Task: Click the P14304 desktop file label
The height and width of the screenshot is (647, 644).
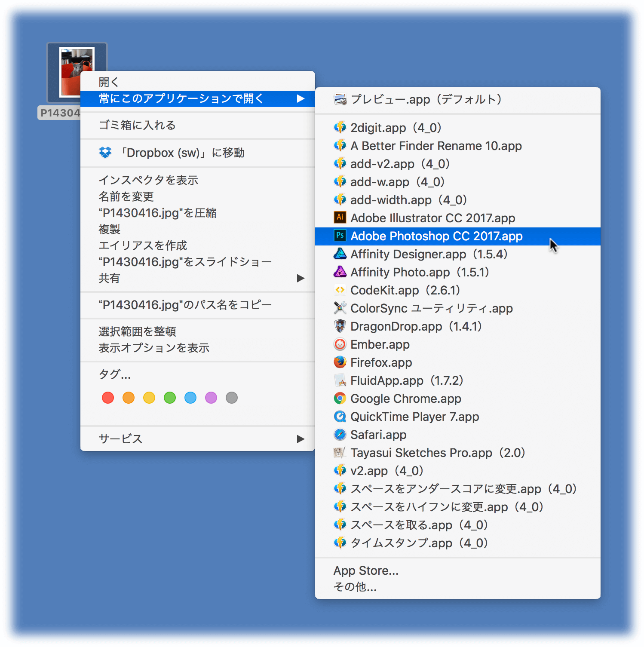Action: [x=60, y=113]
